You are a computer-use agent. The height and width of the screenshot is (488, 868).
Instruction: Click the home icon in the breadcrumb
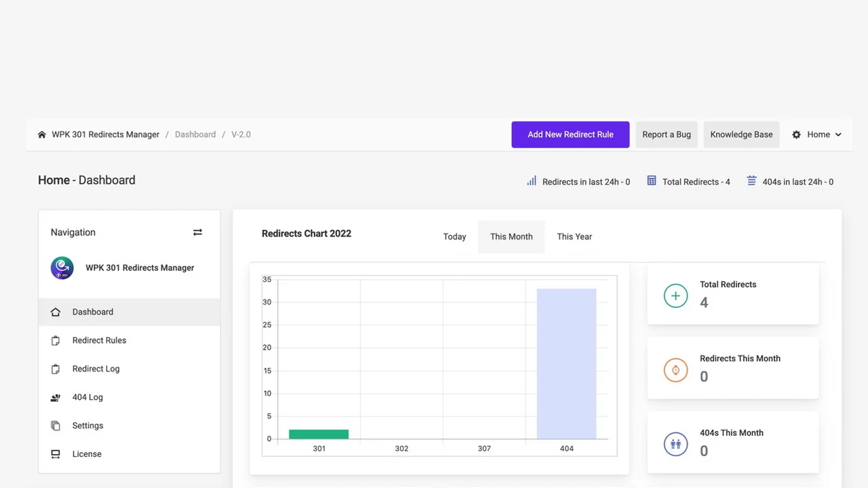coord(42,134)
